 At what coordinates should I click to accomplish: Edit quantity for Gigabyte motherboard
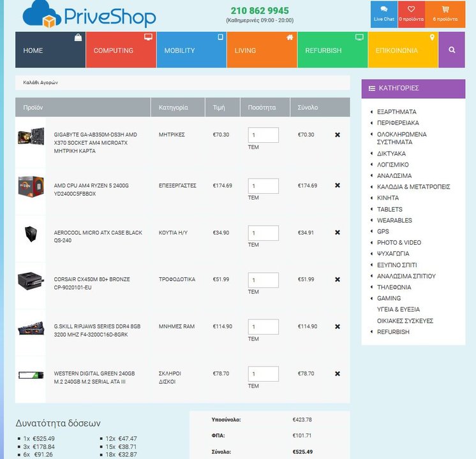[263, 135]
